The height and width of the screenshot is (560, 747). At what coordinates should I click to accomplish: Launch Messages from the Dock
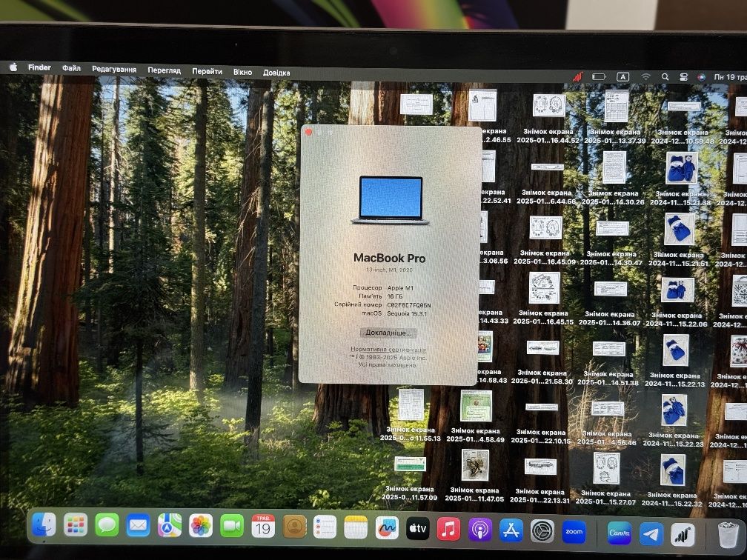click(107, 525)
